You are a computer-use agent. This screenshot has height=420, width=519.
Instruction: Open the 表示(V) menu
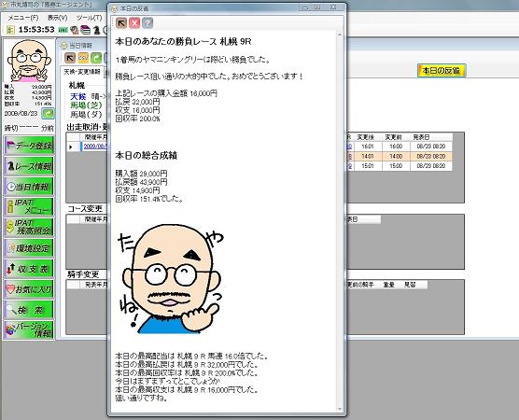pyautogui.click(x=57, y=18)
